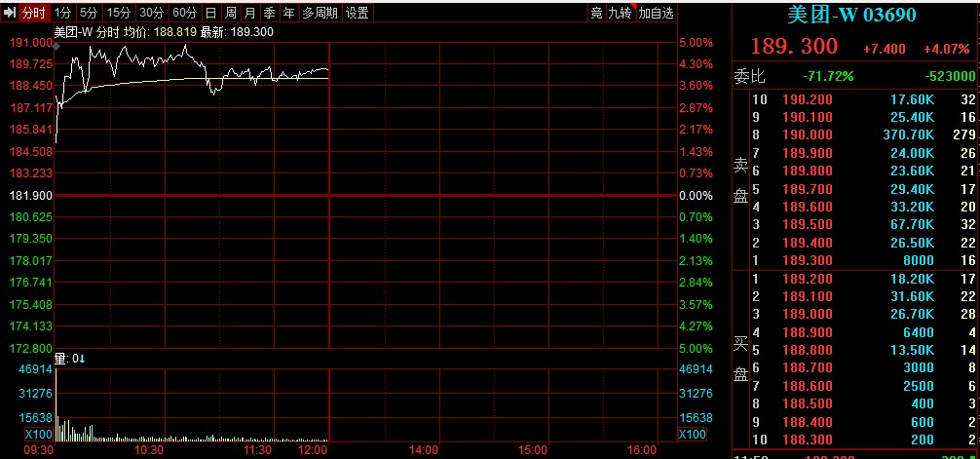Select buy level 3 price 189.000
This screenshot has width=980, height=459.
[808, 314]
